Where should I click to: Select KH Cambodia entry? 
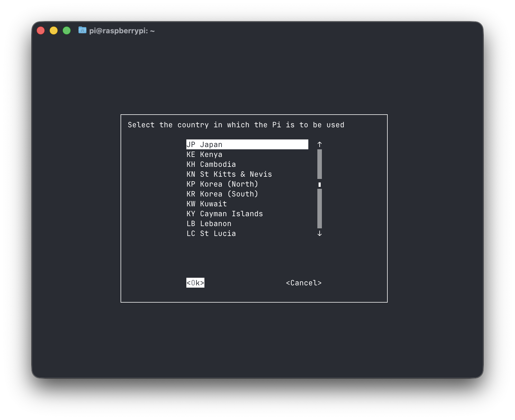[211, 164]
